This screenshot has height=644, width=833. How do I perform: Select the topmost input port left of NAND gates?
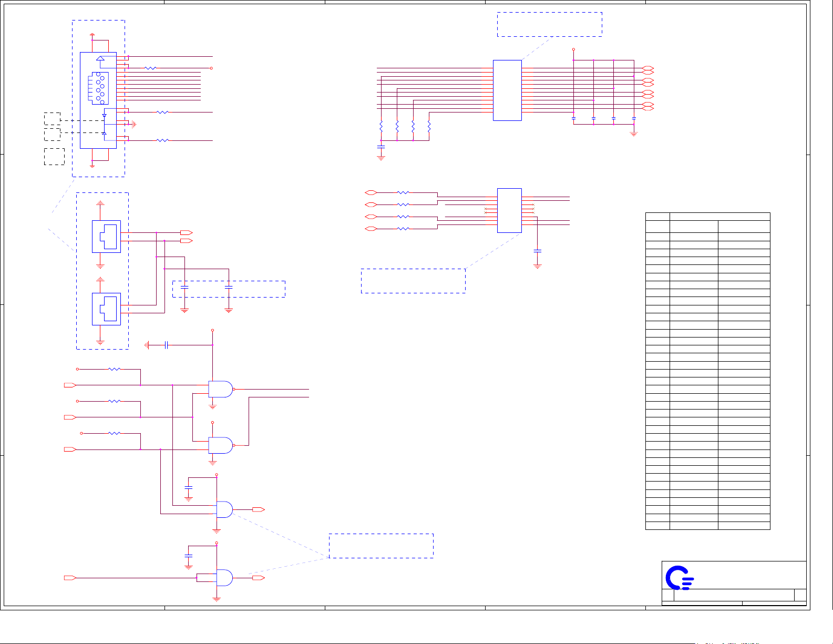[70, 385]
